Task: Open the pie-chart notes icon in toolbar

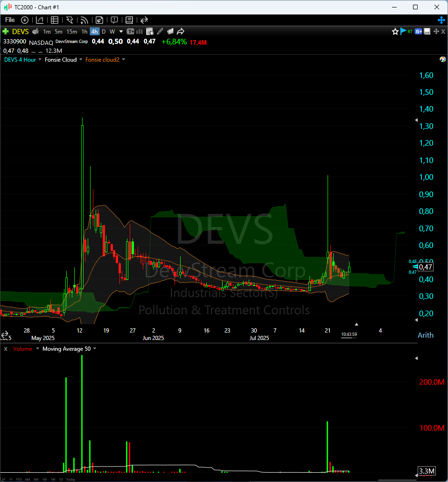Action: (x=99, y=20)
